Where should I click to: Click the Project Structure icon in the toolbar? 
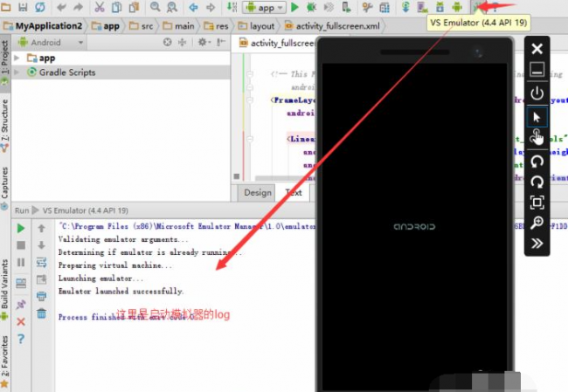point(384,7)
